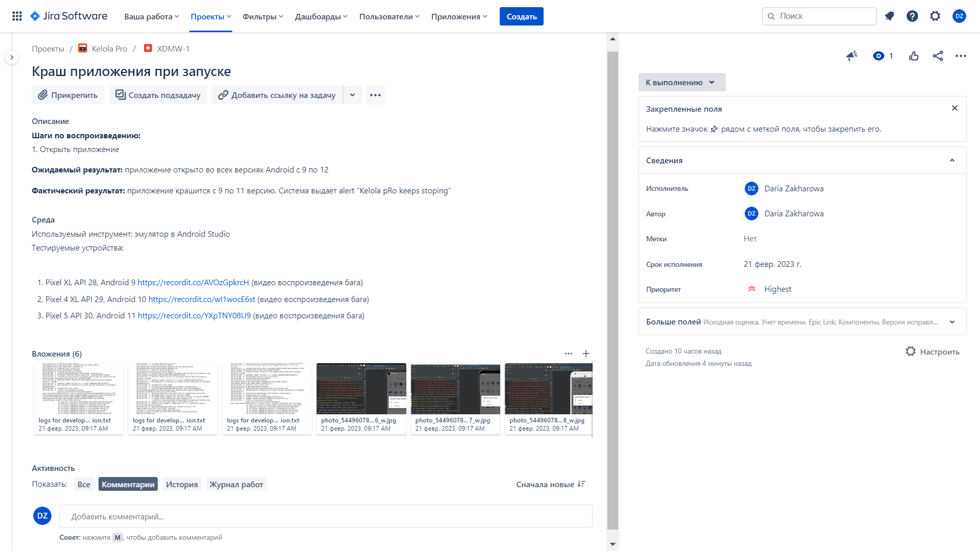
Task: Open the DZ profile avatar menu
Action: click(959, 16)
